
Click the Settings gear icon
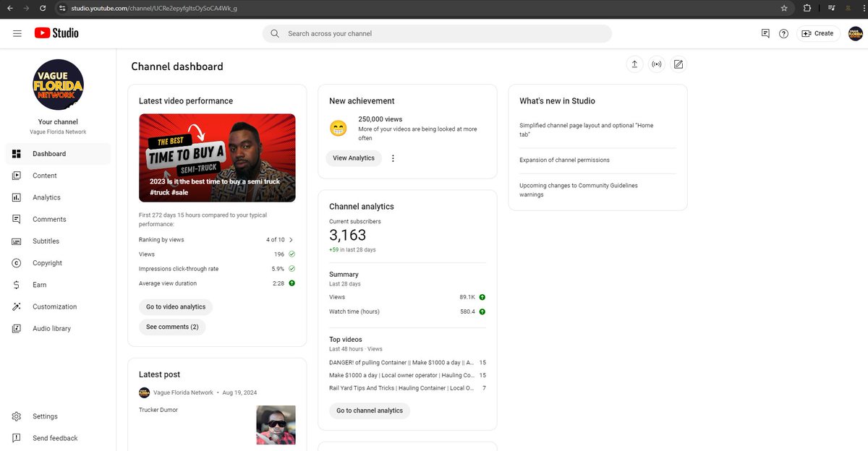click(17, 416)
